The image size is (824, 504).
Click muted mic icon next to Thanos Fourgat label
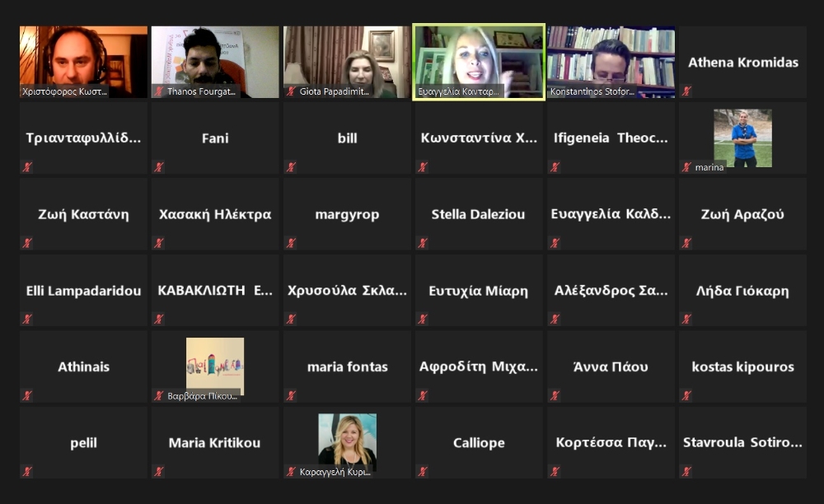159,91
